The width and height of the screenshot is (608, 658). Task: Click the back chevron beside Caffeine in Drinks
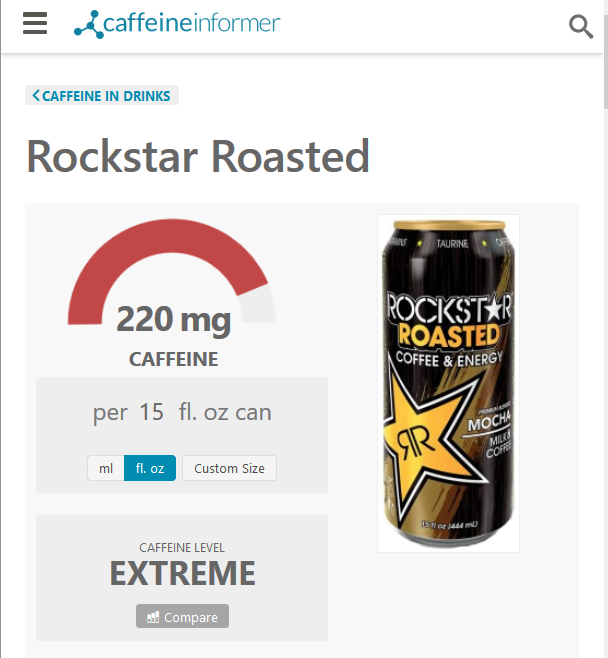[36, 95]
